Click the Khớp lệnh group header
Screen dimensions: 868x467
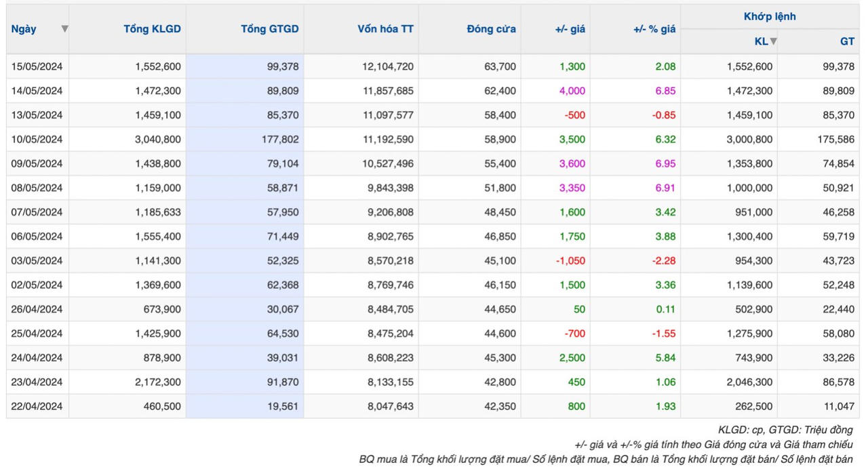pos(770,16)
